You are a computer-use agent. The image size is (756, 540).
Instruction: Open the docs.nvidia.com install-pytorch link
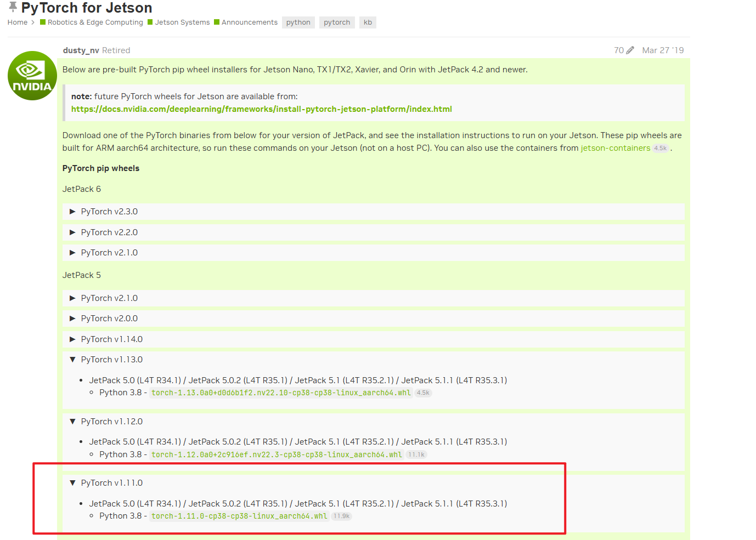(262, 109)
